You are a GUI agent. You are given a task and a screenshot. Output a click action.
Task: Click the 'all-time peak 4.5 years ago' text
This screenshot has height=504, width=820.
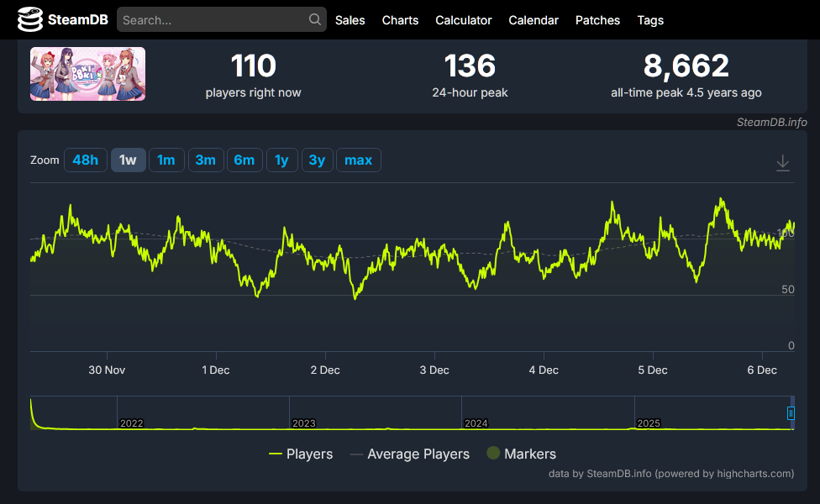pos(686,92)
